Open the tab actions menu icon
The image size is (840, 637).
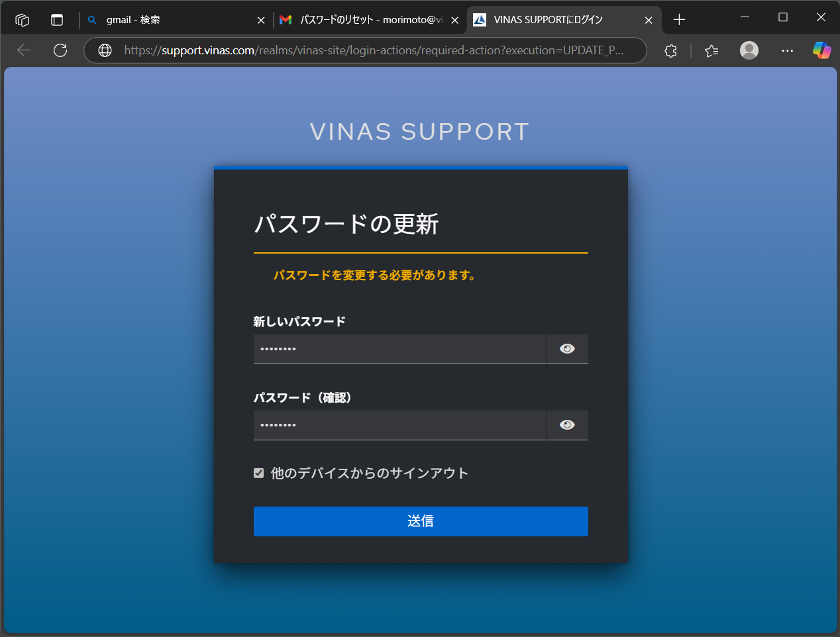click(x=57, y=20)
